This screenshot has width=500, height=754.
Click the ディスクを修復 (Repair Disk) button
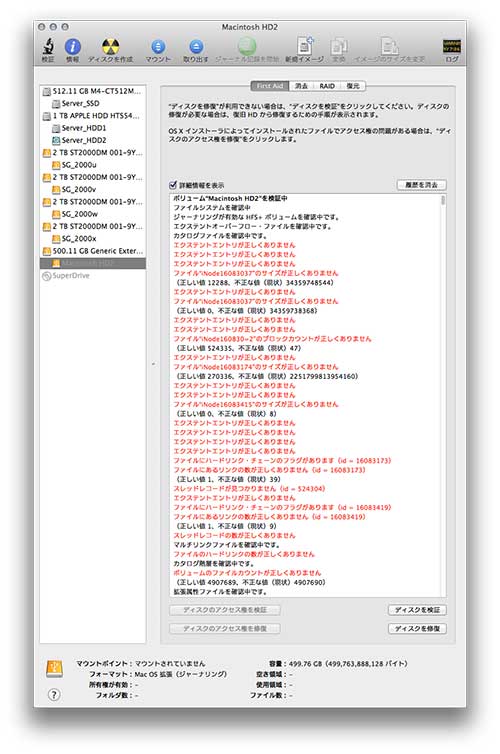(x=417, y=628)
